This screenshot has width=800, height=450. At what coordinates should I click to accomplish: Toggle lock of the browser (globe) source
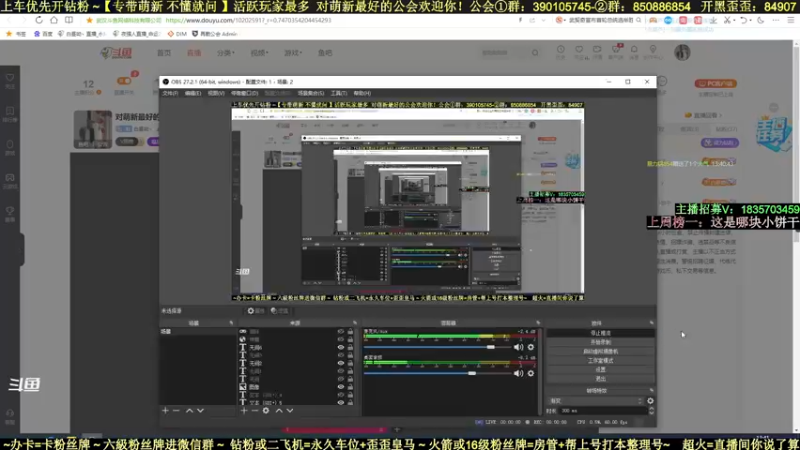point(351,339)
